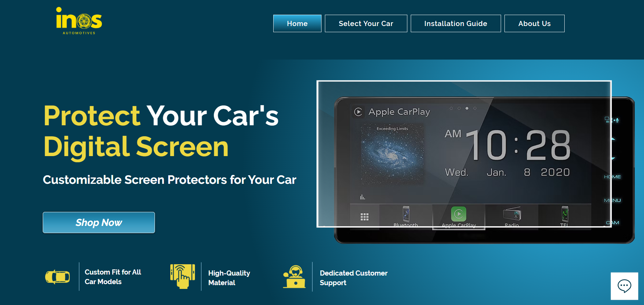644x305 pixels.
Task: Click the TEL phone icon
Action: click(565, 214)
